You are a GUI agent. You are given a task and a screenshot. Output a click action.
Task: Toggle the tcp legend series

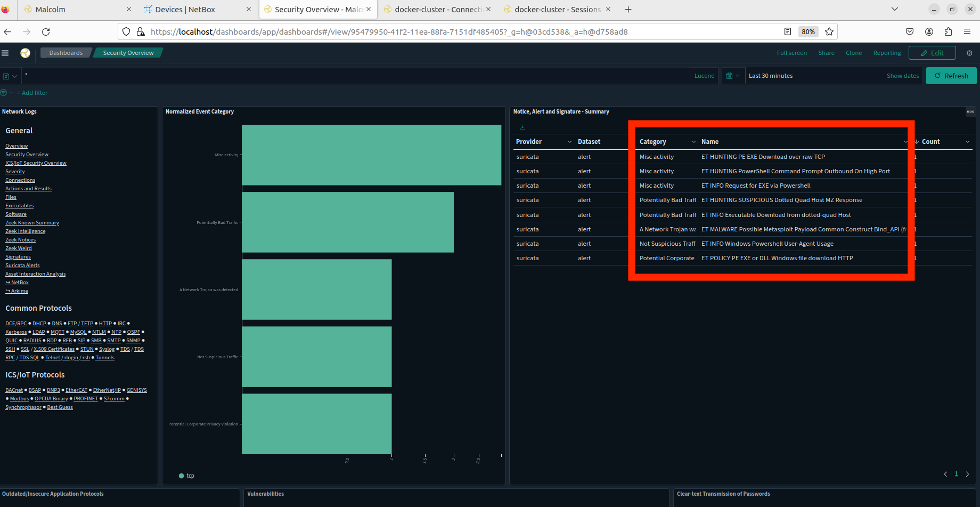tap(186, 476)
